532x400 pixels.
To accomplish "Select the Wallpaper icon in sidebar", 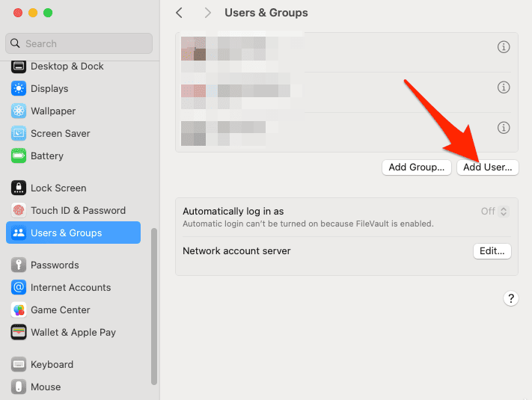I will coord(19,111).
